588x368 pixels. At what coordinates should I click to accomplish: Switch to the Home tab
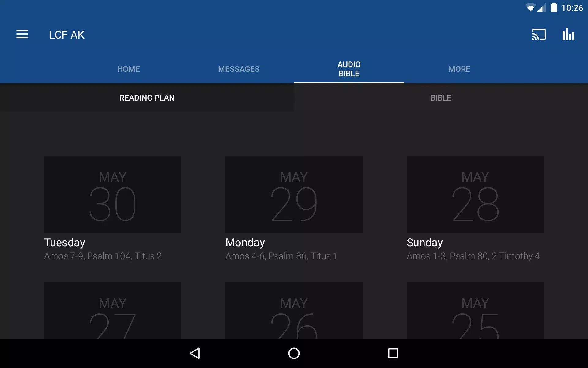129,69
